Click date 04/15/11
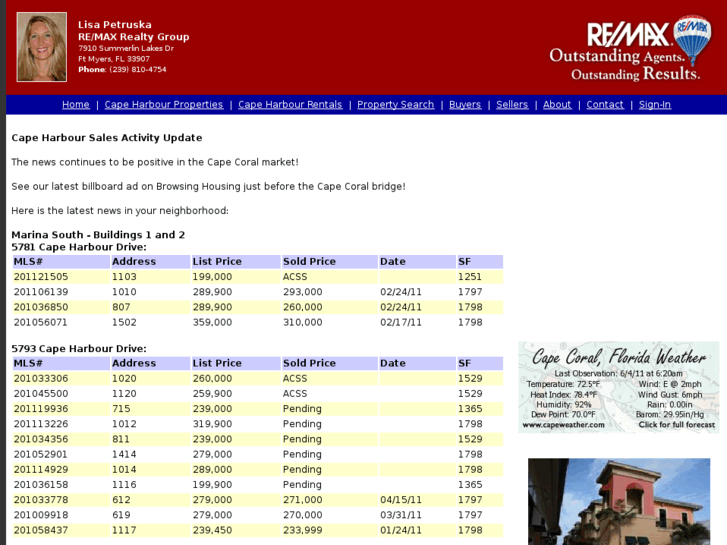 point(401,500)
